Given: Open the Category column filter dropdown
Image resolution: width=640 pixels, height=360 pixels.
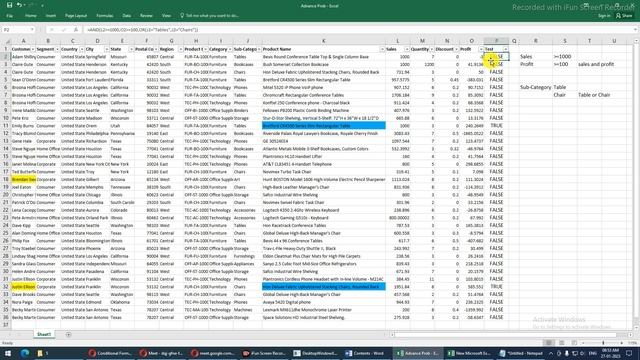Looking at the screenshot, I should [x=230, y=49].
